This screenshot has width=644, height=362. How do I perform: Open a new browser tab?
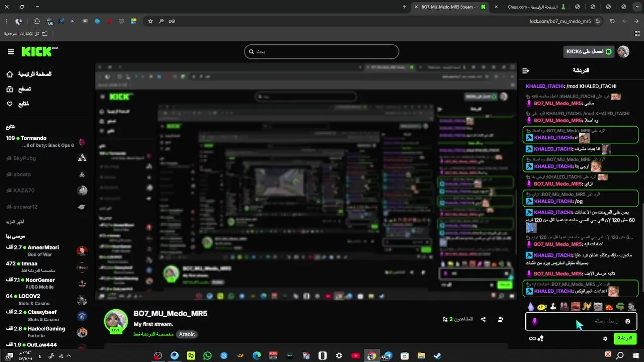[404, 7]
